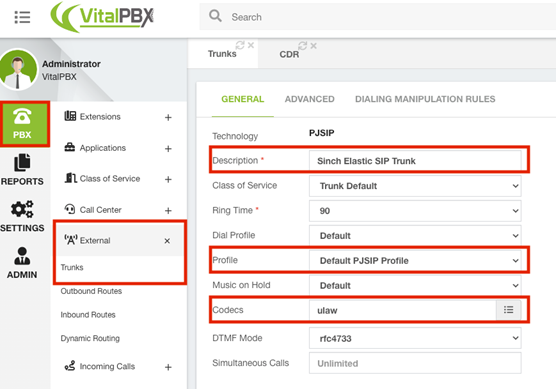Open the Reports section

(22, 170)
